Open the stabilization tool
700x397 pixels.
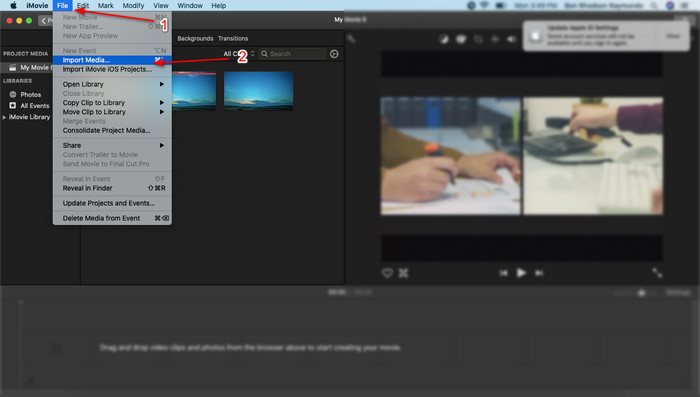tap(495, 39)
